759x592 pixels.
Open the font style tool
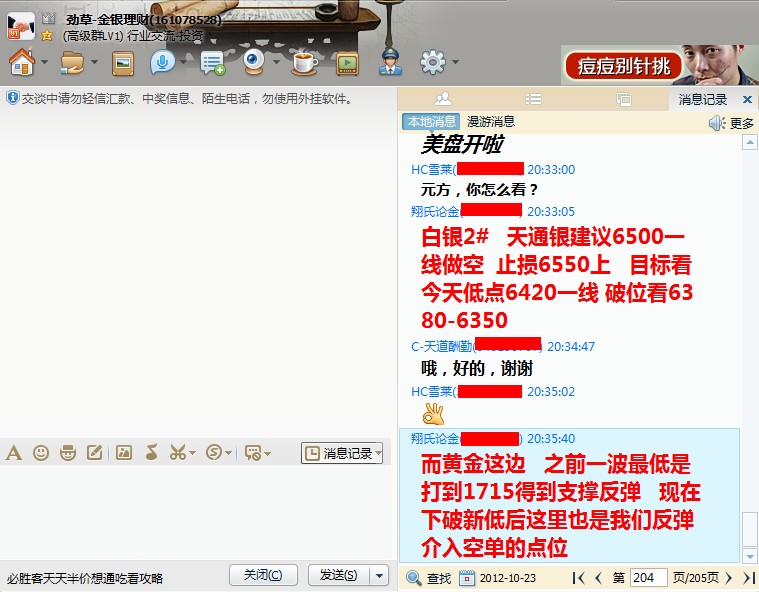14,453
